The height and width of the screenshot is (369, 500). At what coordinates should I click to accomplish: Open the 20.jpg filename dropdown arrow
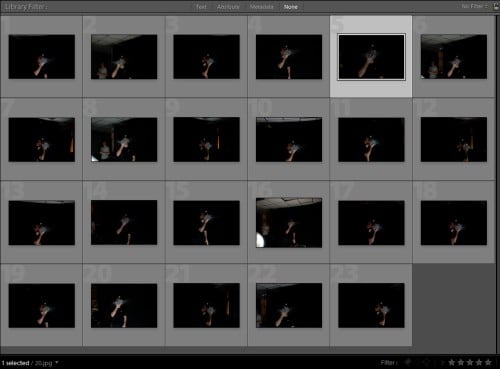tap(57, 362)
